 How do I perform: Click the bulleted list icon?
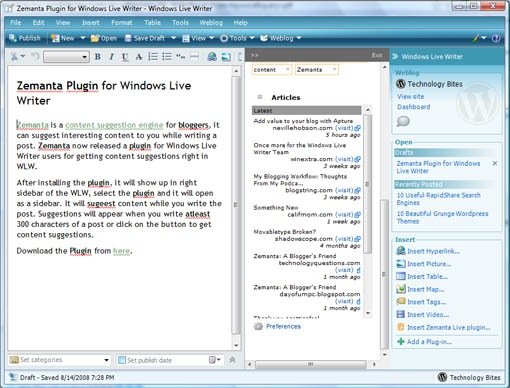pyautogui.click(x=167, y=56)
